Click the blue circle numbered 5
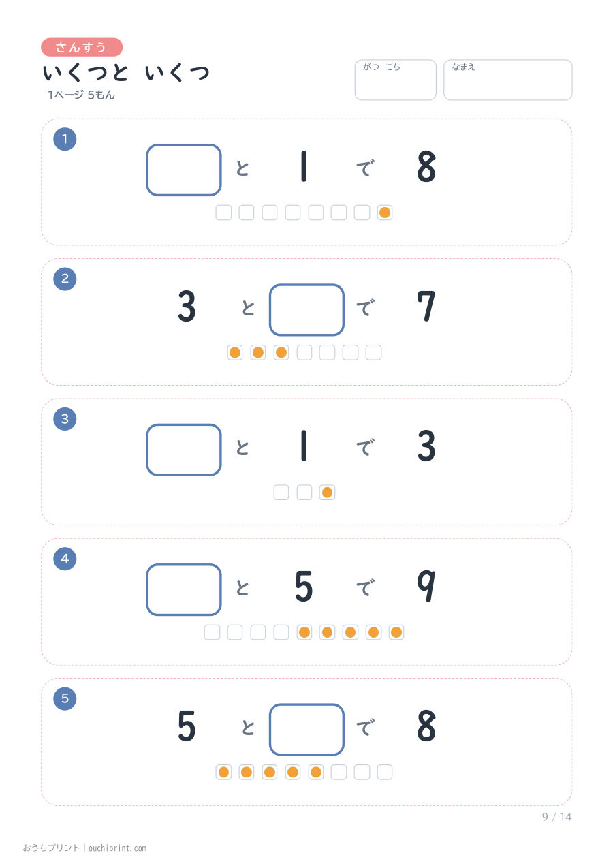The width and height of the screenshot is (613, 868). [65, 698]
